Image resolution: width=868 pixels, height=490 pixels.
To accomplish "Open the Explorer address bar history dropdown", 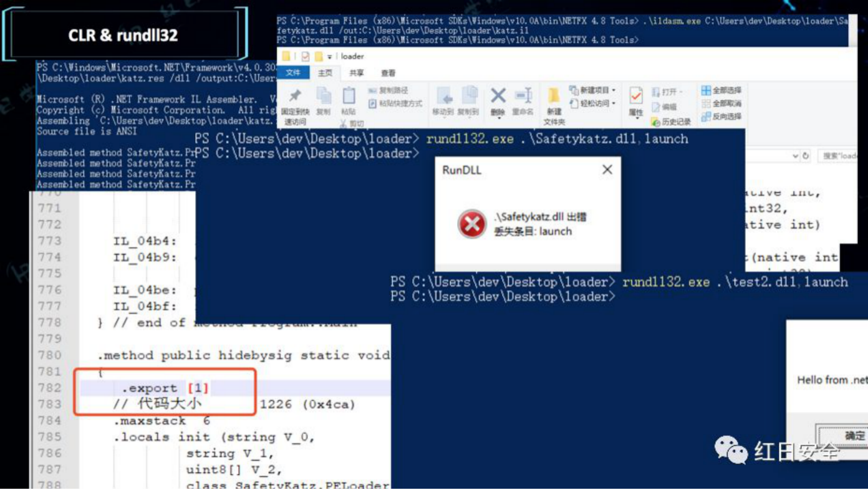I will [795, 156].
